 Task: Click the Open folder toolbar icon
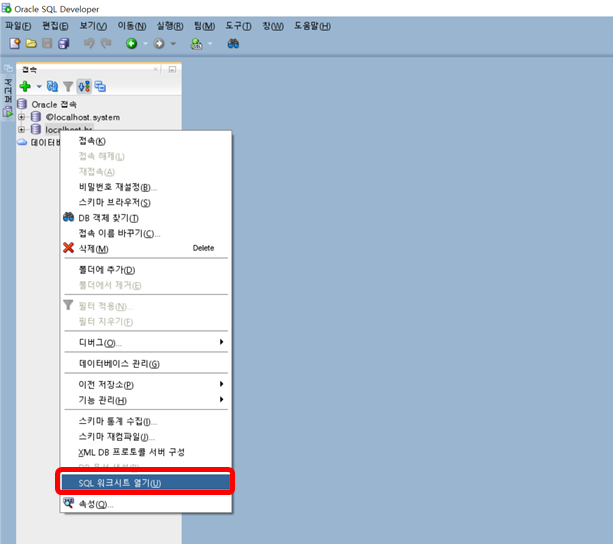[x=31, y=43]
